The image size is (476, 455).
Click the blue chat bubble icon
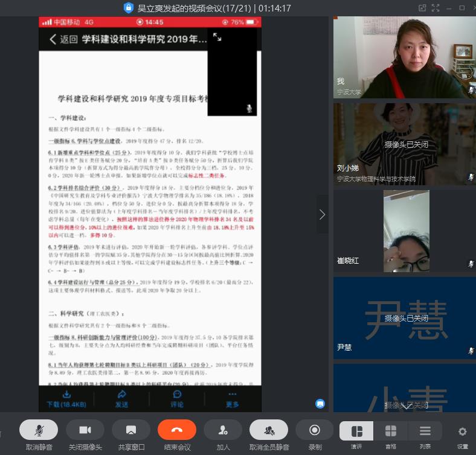coord(320,403)
